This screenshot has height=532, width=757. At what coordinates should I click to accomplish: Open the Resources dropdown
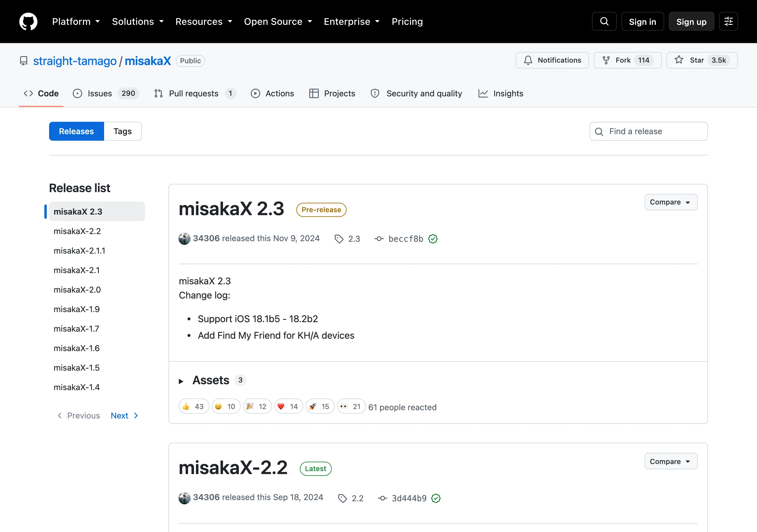[204, 21]
